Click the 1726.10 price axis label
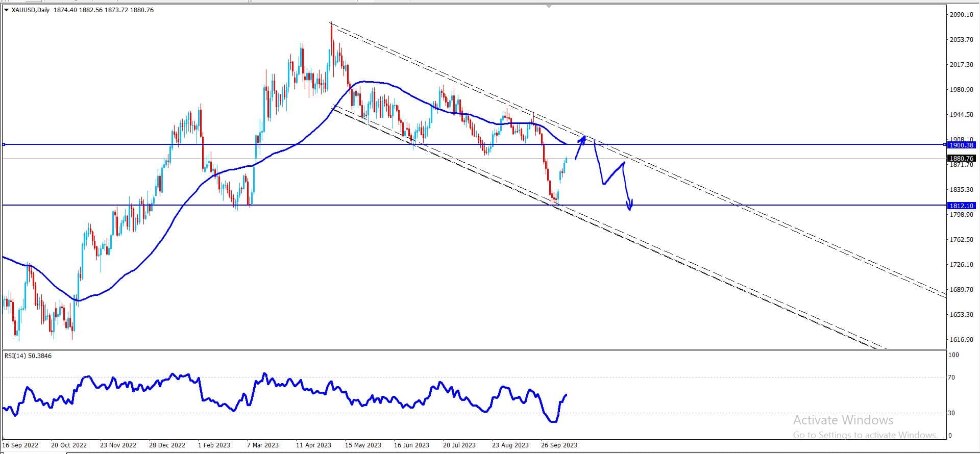Image resolution: width=980 pixels, height=454 pixels. (x=961, y=265)
